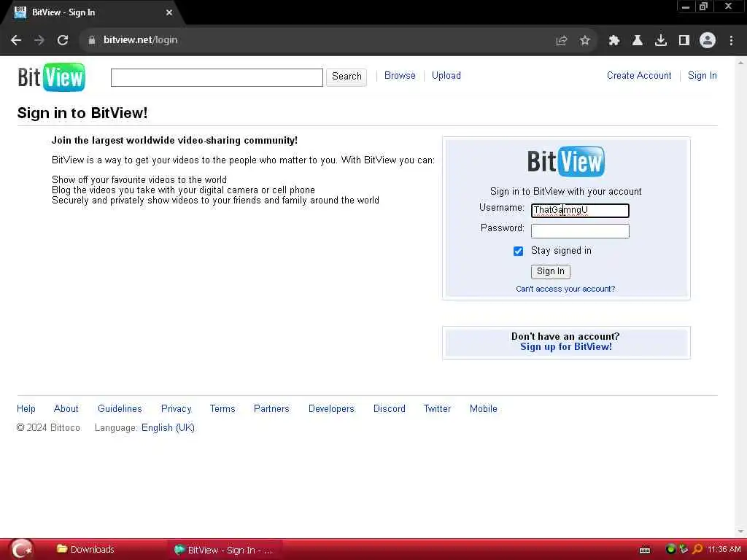The width and height of the screenshot is (747, 560).
Task: Click Sign In link in the header
Action: coord(703,76)
